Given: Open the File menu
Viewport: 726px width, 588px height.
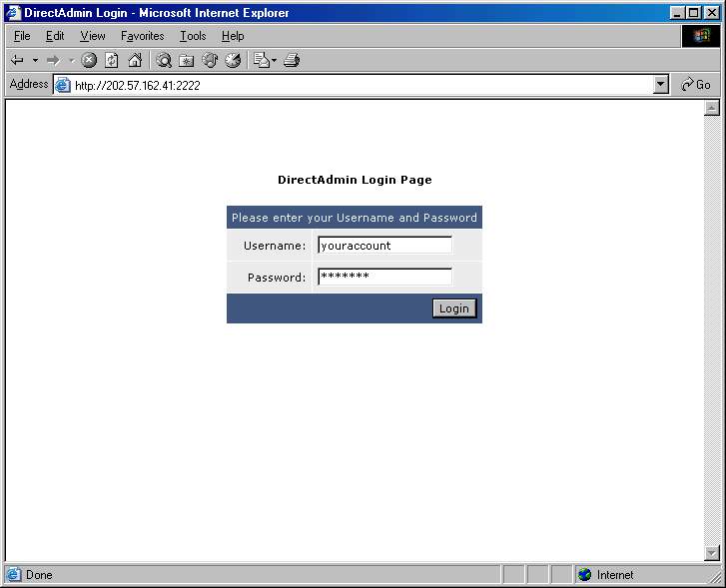Looking at the screenshot, I should [22, 36].
